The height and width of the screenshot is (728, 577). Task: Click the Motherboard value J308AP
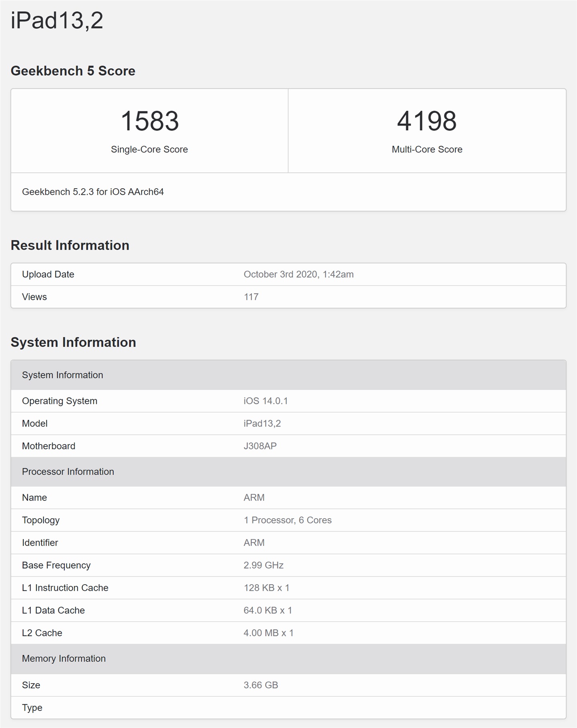260,446
